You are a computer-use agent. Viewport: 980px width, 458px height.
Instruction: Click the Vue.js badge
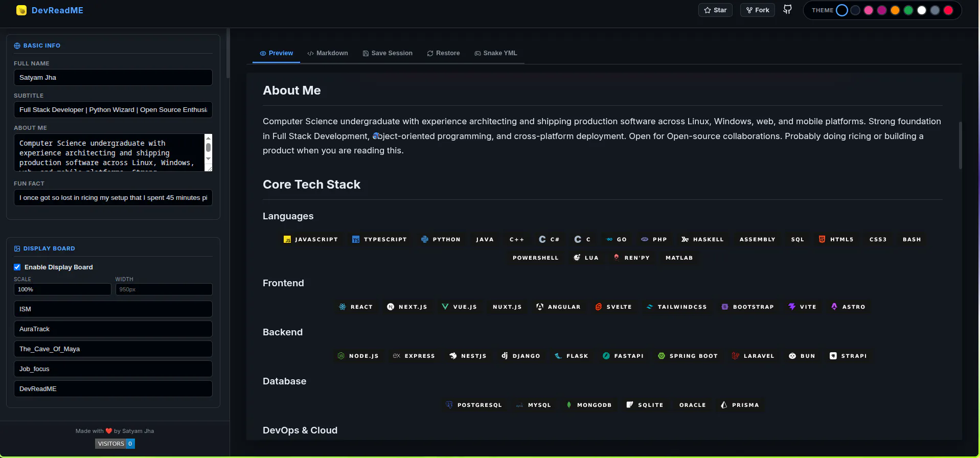pyautogui.click(x=459, y=307)
